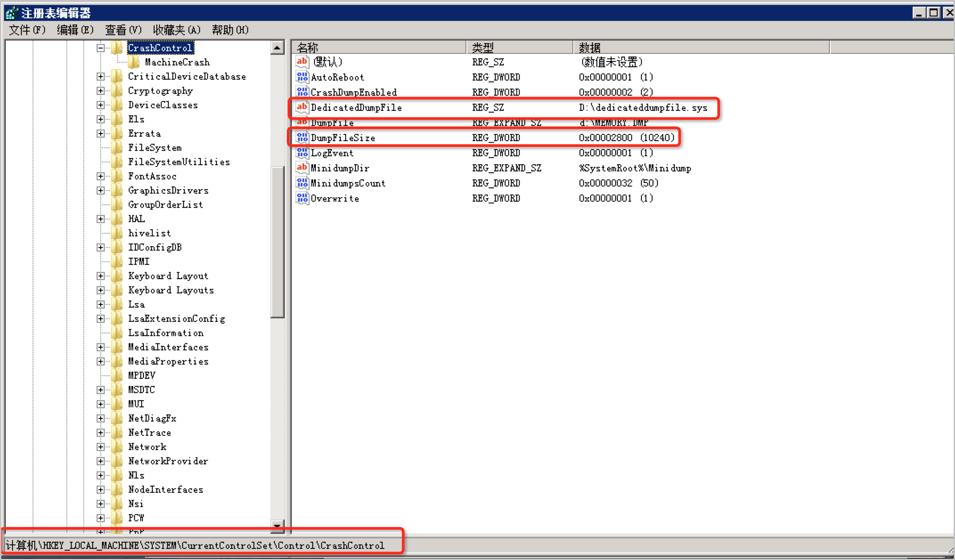955x560 pixels.
Task: Click the Lsa folder icon
Action: pyautogui.click(x=117, y=304)
